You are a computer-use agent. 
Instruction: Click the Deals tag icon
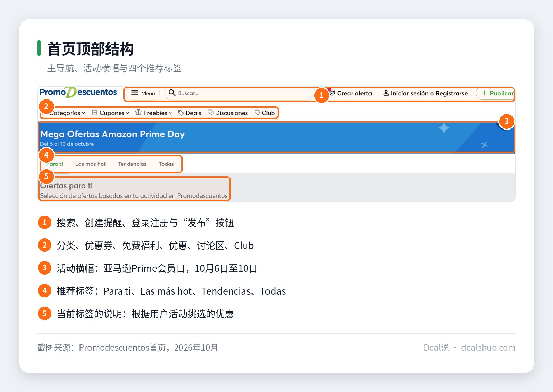point(181,113)
